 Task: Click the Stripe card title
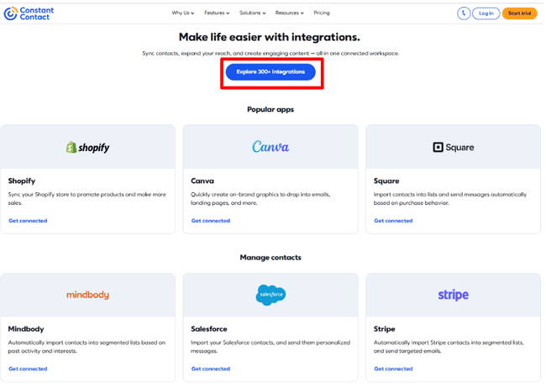click(386, 330)
